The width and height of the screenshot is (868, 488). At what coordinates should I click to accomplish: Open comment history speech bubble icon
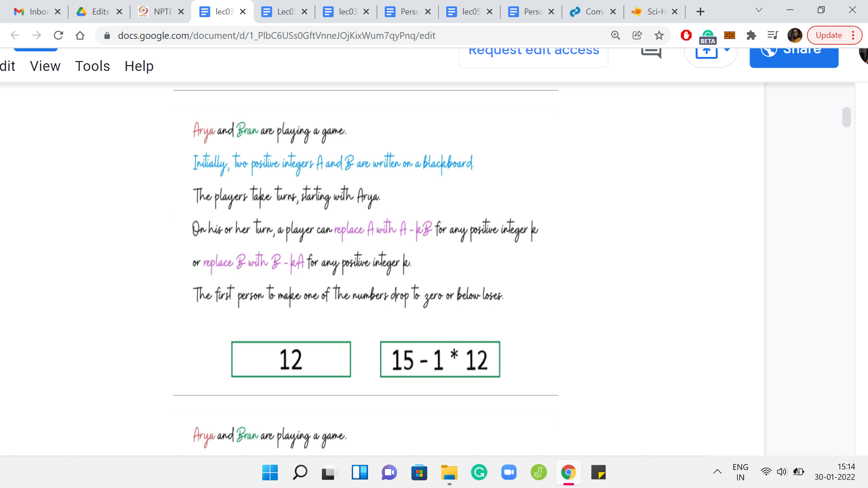[x=651, y=52]
